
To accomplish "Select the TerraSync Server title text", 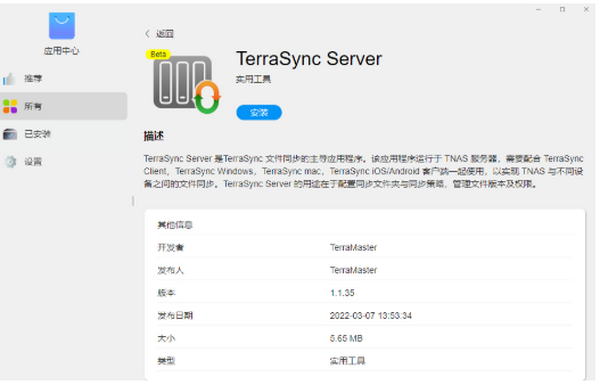I will [309, 59].
